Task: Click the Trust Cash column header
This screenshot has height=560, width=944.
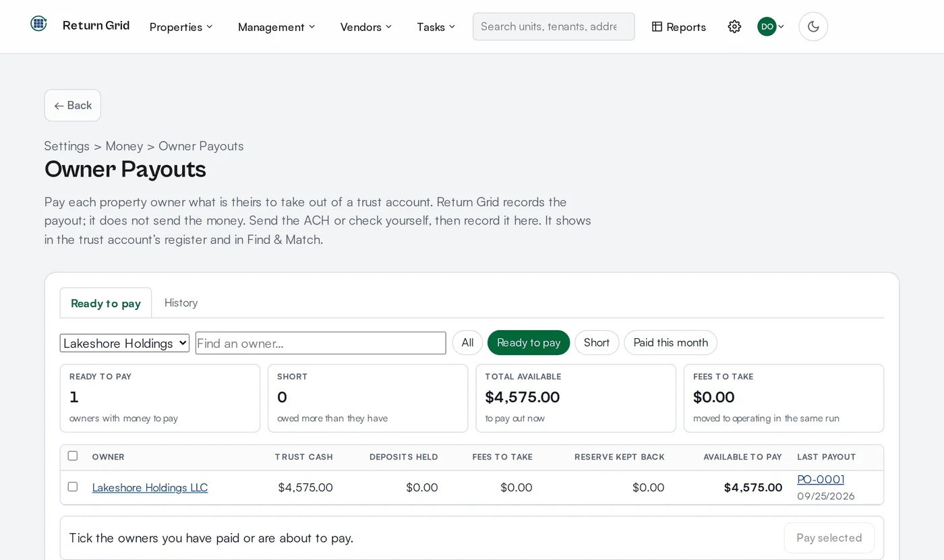Action: pyautogui.click(x=304, y=457)
